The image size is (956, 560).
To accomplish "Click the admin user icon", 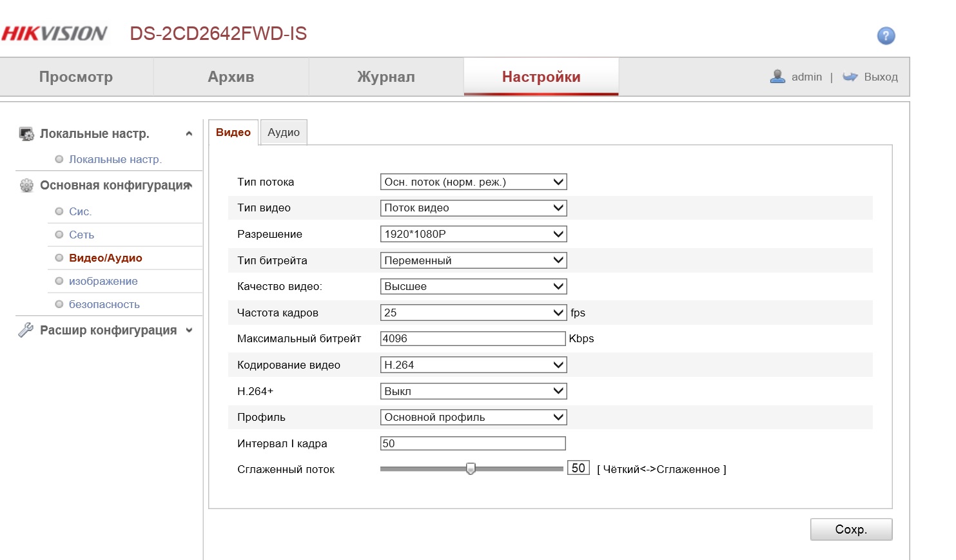I will coord(777,77).
